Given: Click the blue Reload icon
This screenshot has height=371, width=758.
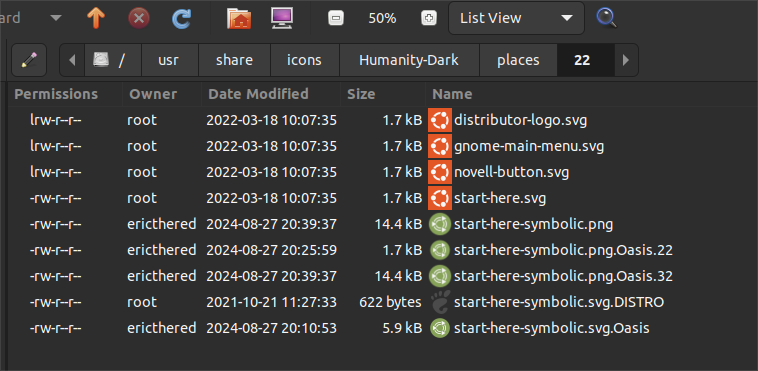Looking at the screenshot, I should pos(182,19).
